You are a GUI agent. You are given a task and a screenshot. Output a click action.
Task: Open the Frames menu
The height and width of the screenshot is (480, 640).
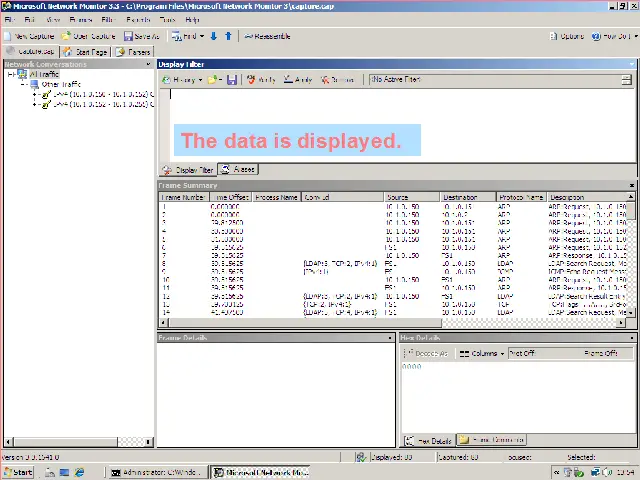click(x=80, y=20)
